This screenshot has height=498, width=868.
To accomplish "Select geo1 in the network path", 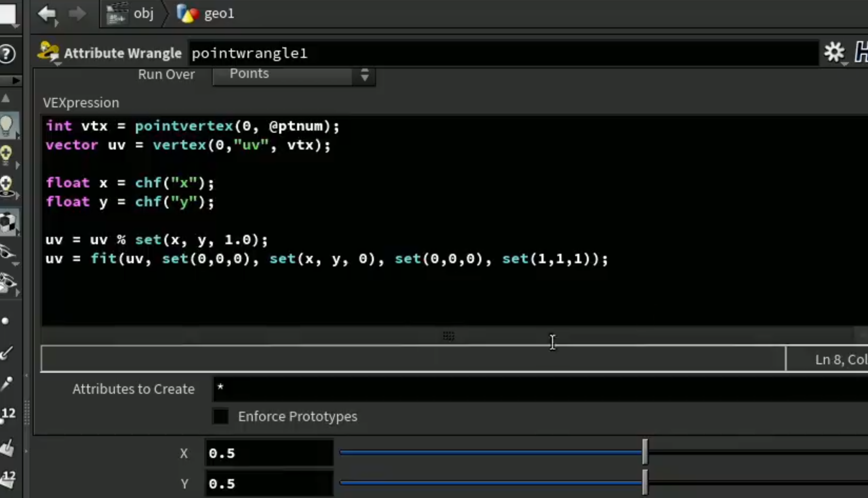I will click(x=219, y=14).
